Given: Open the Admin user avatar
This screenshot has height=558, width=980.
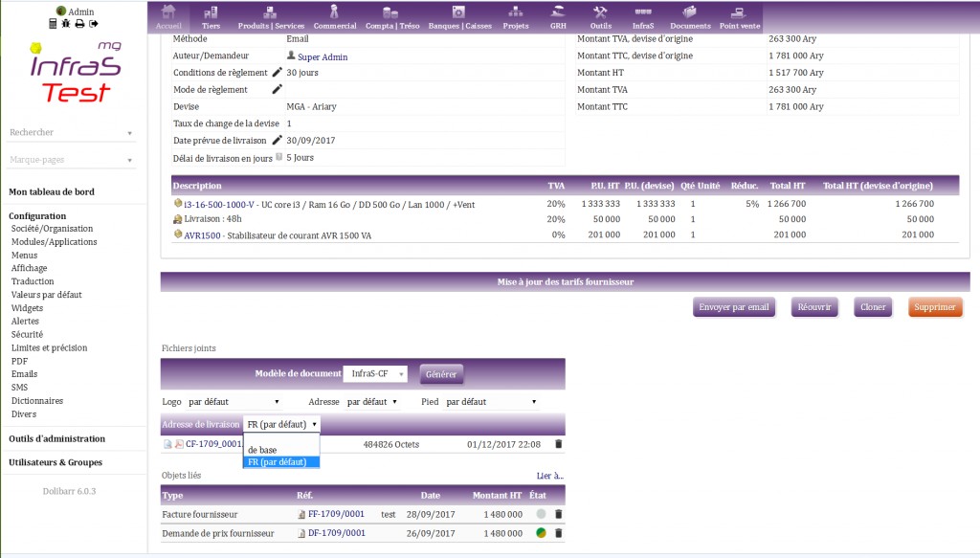Looking at the screenshot, I should (x=60, y=11).
